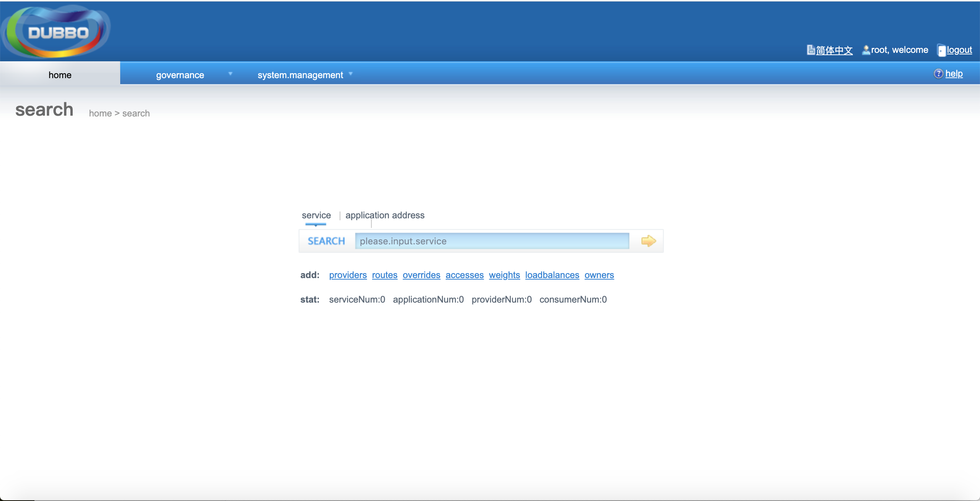Switch to the application address tab
The image size is (980, 501).
coord(385,215)
